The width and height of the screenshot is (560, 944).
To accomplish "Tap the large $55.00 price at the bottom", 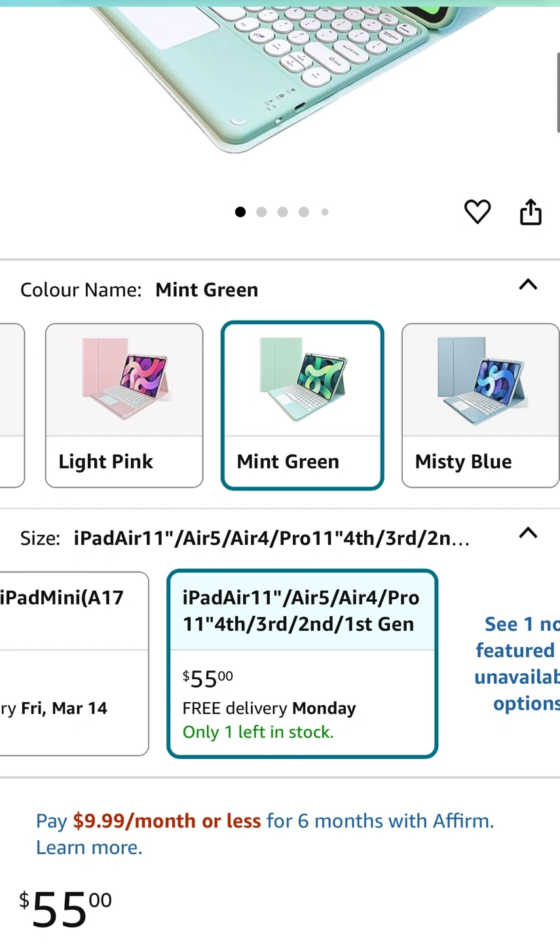I will click(x=65, y=909).
